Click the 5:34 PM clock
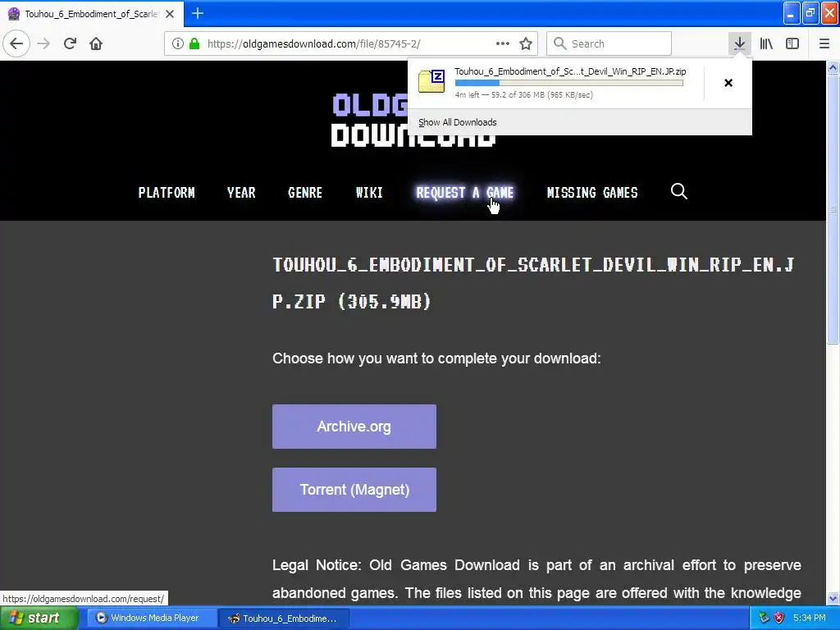 (809, 618)
